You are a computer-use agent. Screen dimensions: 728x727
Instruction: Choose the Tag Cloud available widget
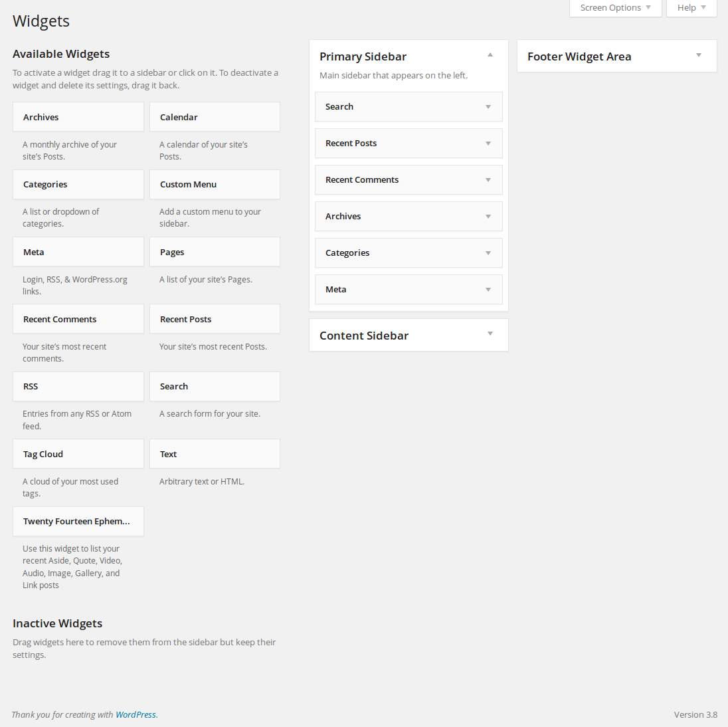tap(78, 454)
